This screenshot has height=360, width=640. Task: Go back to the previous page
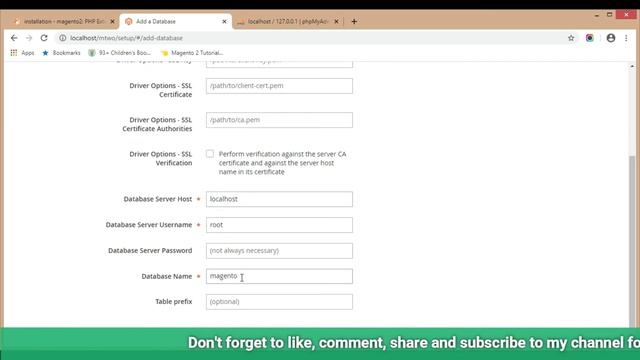pyautogui.click(x=14, y=38)
